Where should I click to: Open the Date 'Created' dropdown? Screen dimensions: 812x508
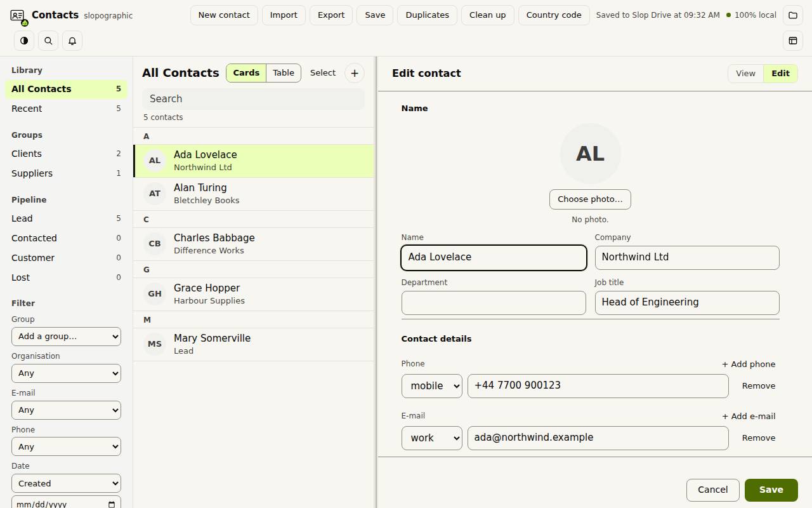click(x=66, y=484)
